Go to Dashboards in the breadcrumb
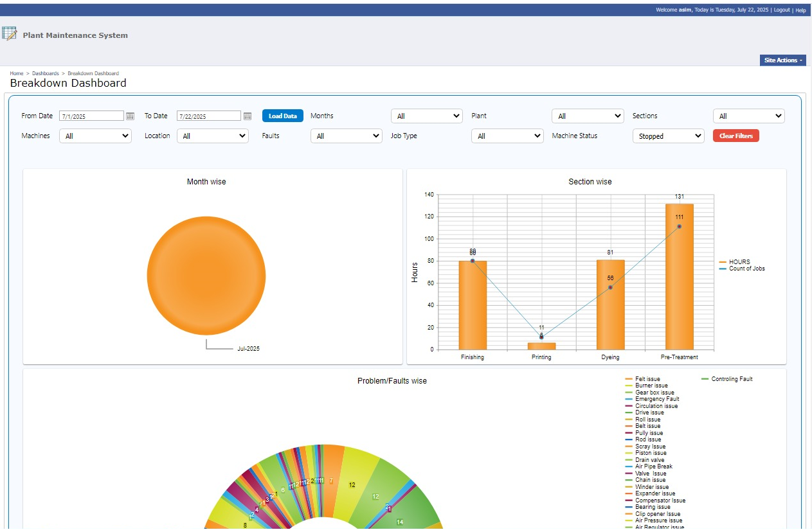The image size is (812, 532). click(46, 73)
